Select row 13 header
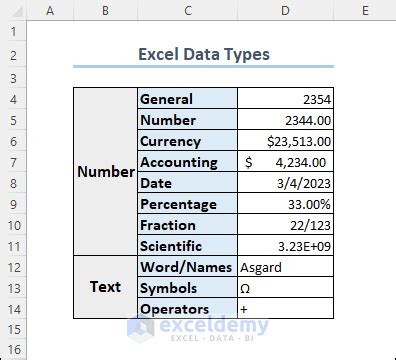 coord(13,288)
